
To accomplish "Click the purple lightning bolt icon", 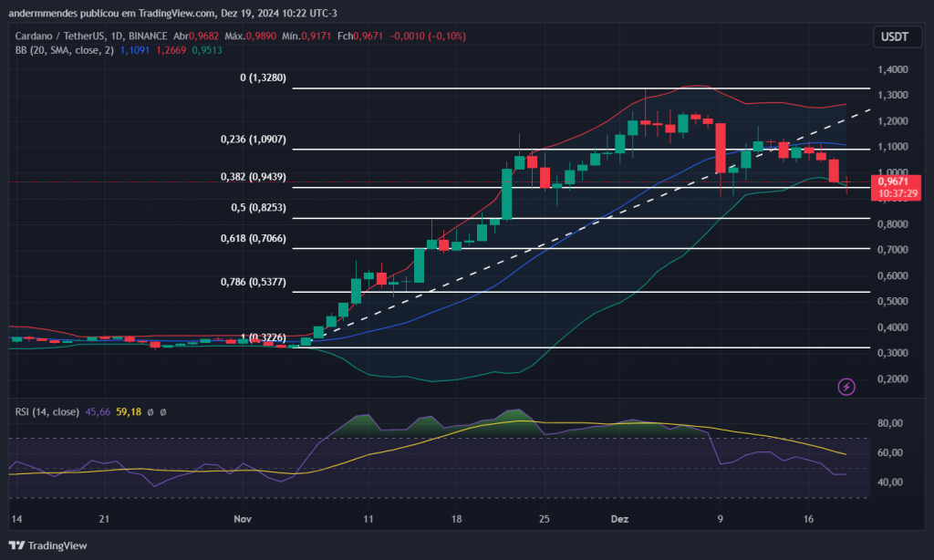I will [x=846, y=387].
